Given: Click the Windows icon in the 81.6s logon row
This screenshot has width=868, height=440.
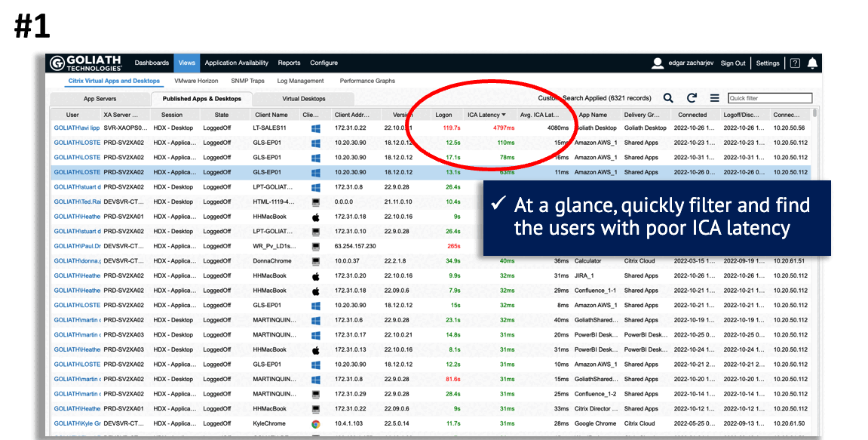Looking at the screenshot, I should pos(315,380).
